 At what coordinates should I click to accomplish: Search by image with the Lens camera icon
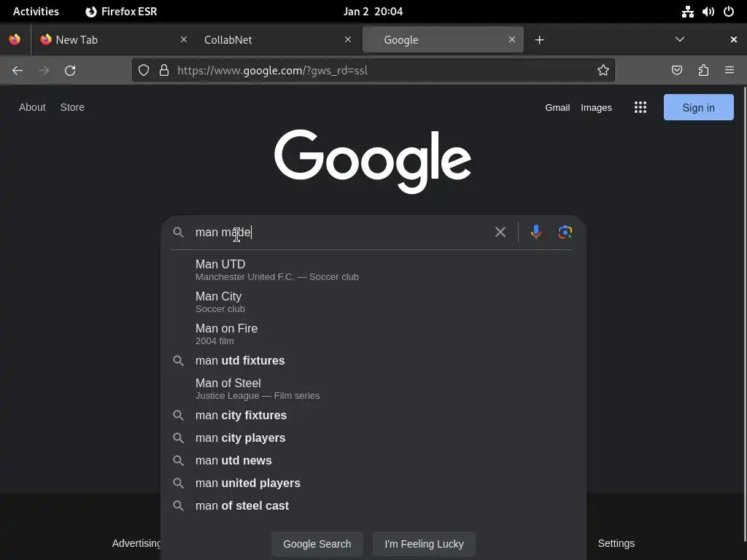point(565,232)
